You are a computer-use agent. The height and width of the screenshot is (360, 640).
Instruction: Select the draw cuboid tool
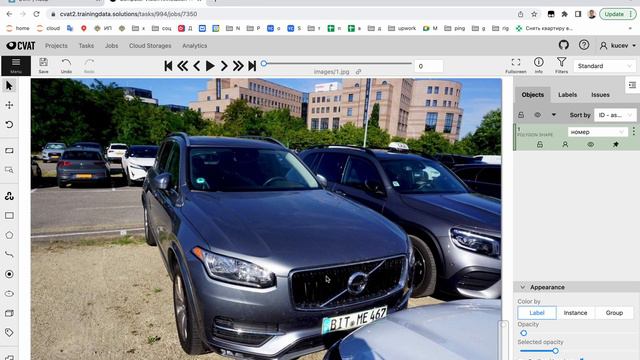point(9,313)
